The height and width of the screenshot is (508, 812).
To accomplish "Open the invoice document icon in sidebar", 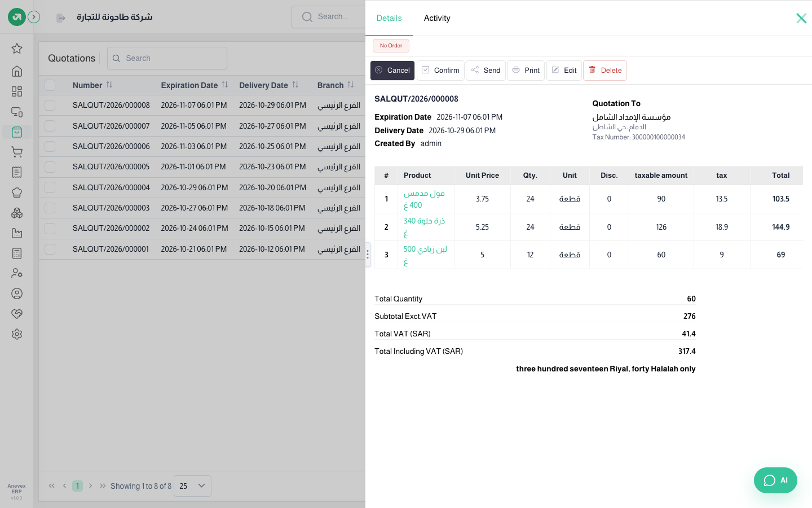I will coord(17,172).
